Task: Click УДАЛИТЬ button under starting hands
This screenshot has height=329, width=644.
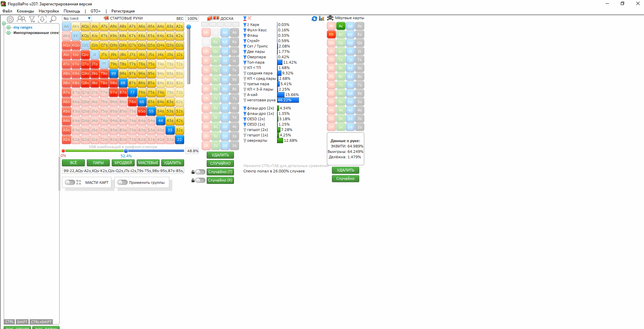Action: pyautogui.click(x=173, y=163)
